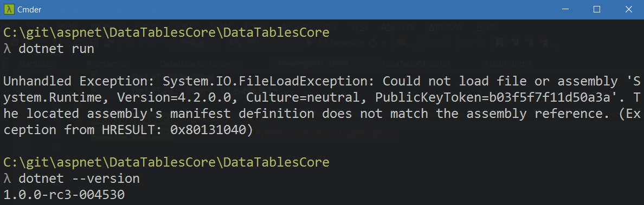Click the version output 1.0.0-rc3-004530
644x205 pixels.
(63, 194)
